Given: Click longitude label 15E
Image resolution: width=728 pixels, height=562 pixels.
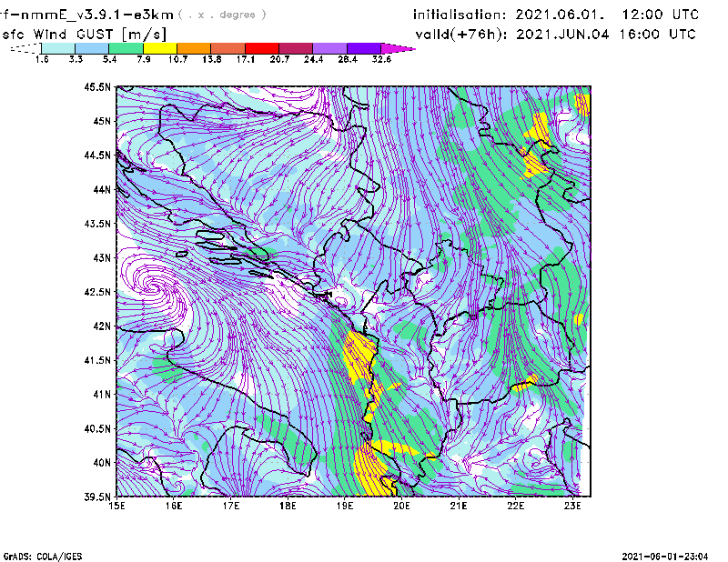Looking at the screenshot, I should pos(117,506).
